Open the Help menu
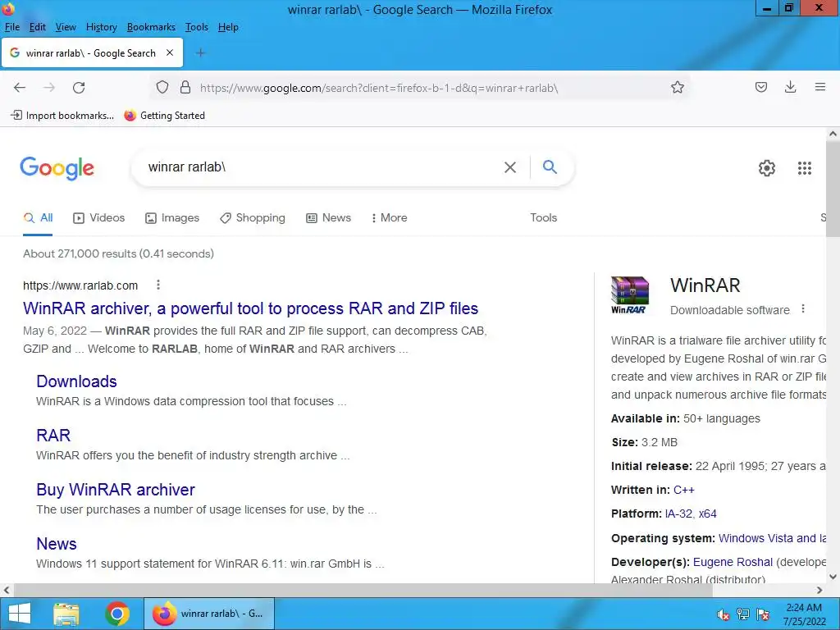The width and height of the screenshot is (840, 630). click(228, 27)
